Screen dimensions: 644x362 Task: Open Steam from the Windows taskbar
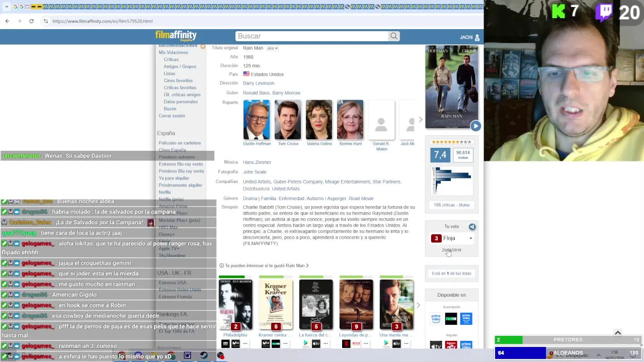pyautogui.click(x=204, y=355)
